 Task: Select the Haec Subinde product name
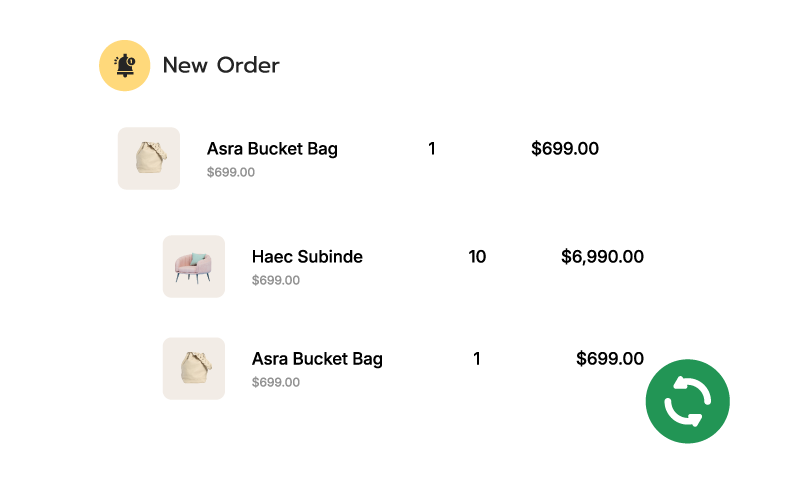click(x=307, y=257)
